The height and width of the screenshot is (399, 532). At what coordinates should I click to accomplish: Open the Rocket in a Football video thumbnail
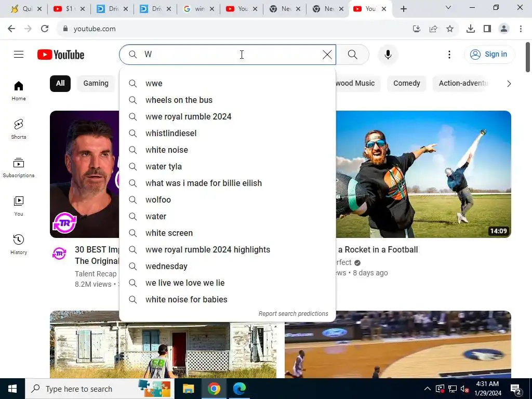[423, 174]
